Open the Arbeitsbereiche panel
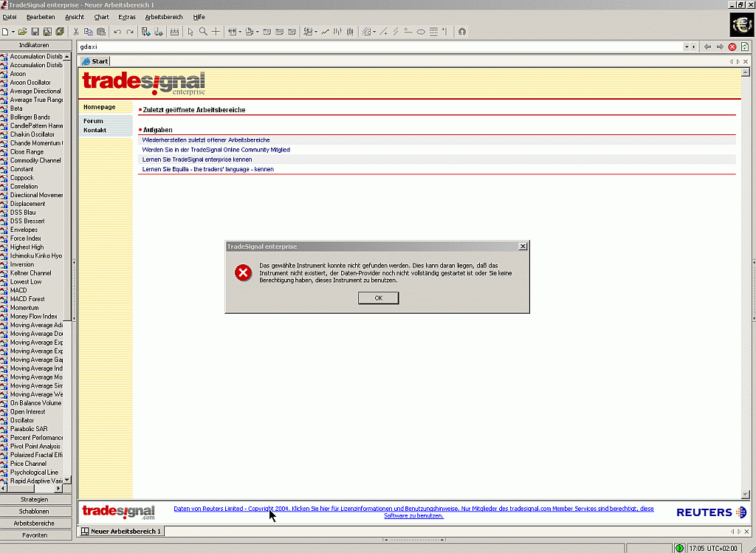This screenshot has width=756, height=553. pyautogui.click(x=34, y=523)
